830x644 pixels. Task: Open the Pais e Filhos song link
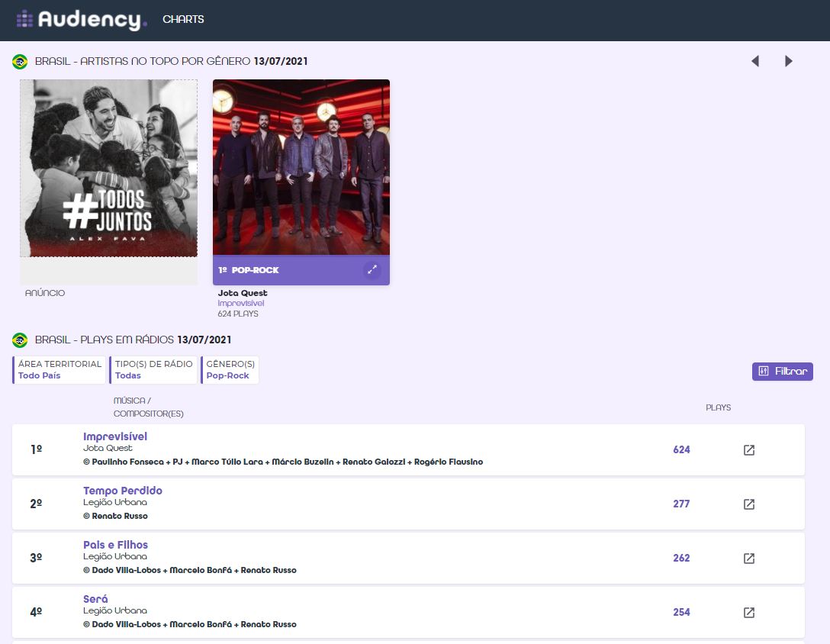[x=115, y=545]
